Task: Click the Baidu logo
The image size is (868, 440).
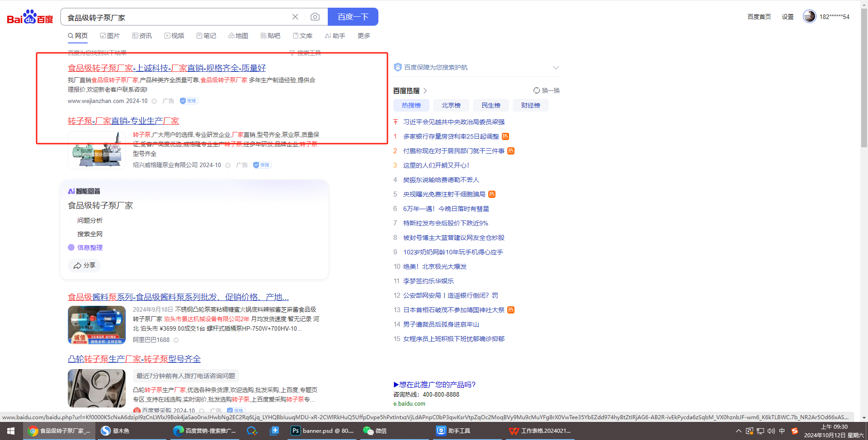Action: tap(30, 17)
